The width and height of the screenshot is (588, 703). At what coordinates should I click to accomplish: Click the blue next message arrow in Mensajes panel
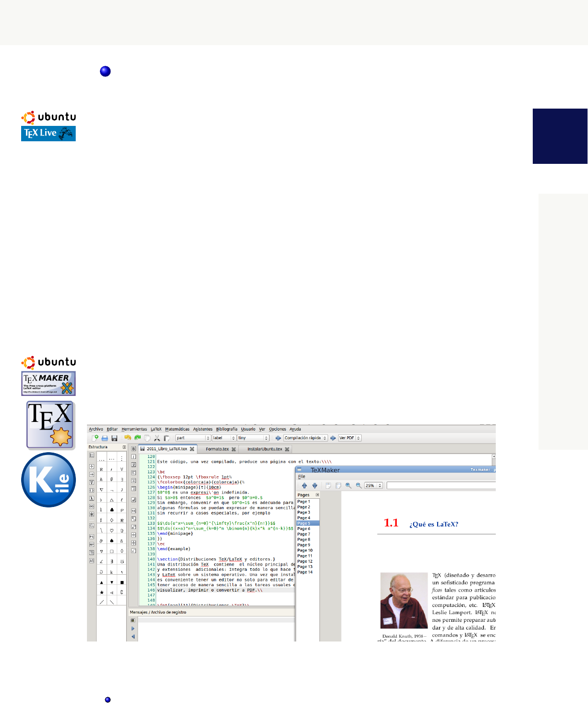133,628
